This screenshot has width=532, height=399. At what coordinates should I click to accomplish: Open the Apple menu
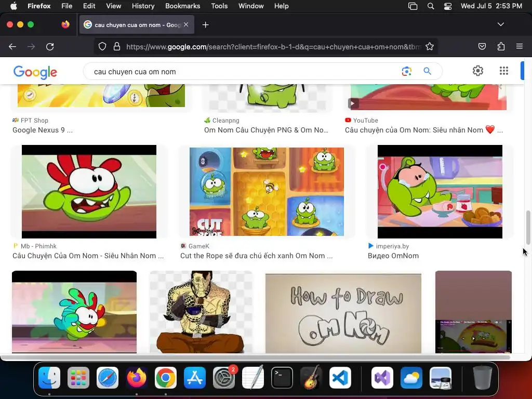[x=14, y=6]
